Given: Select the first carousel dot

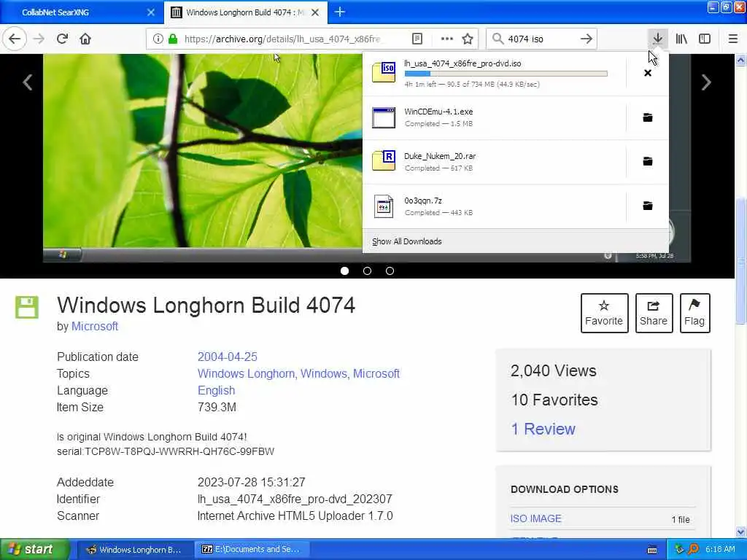Looking at the screenshot, I should coord(345,271).
